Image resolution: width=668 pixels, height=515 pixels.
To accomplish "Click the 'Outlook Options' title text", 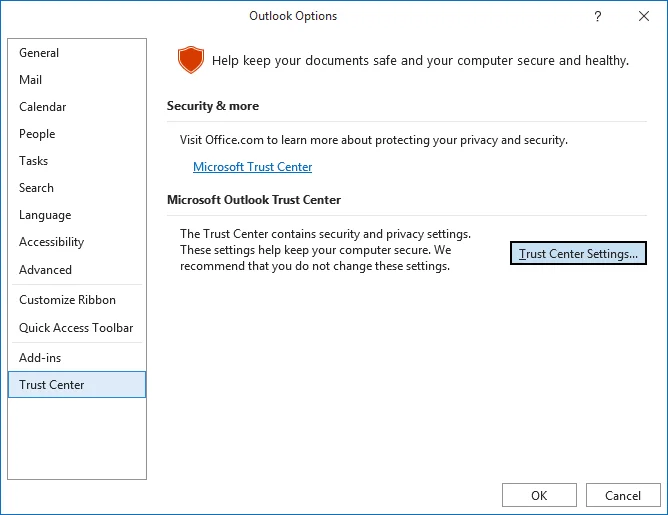I will tap(293, 16).
